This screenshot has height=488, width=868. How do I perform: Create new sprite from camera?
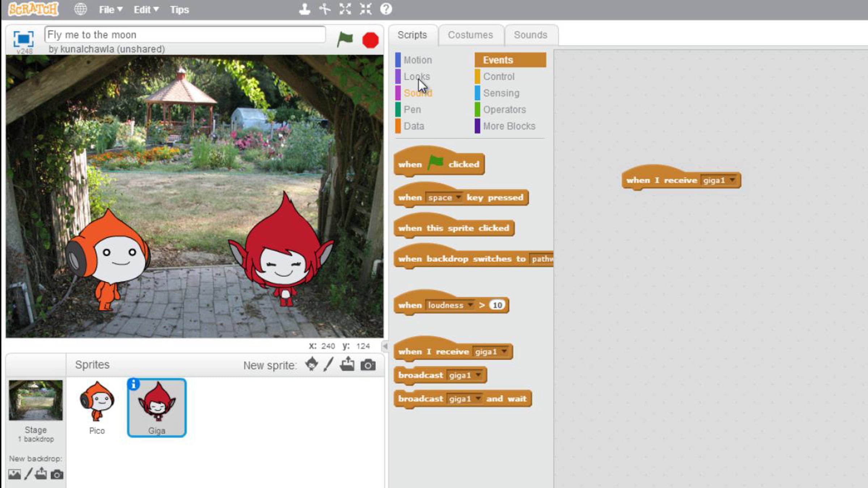[x=368, y=365]
